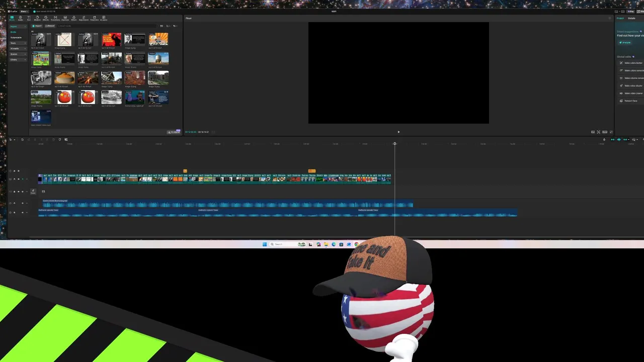Mute the first audio track
644x362 pixels.
click(x=22, y=203)
